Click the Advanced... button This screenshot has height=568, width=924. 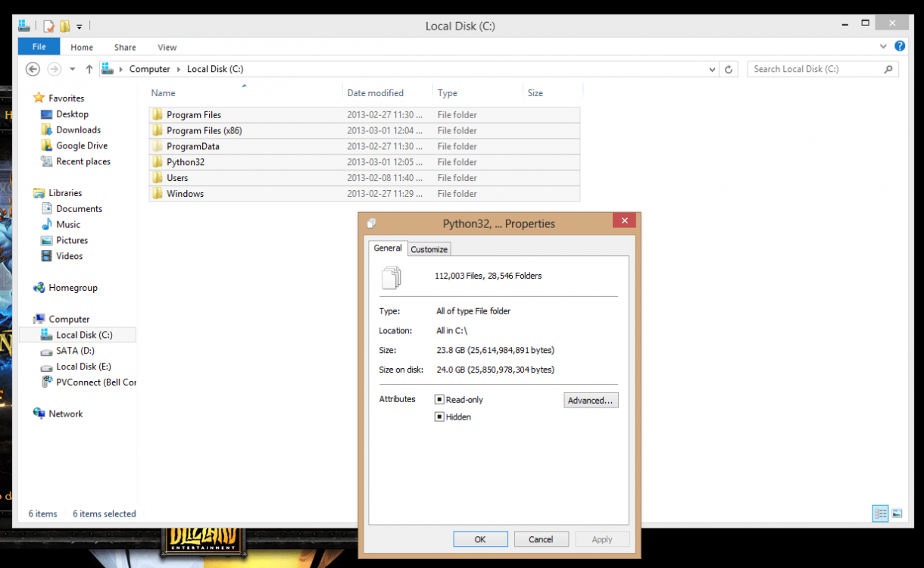[x=591, y=401]
